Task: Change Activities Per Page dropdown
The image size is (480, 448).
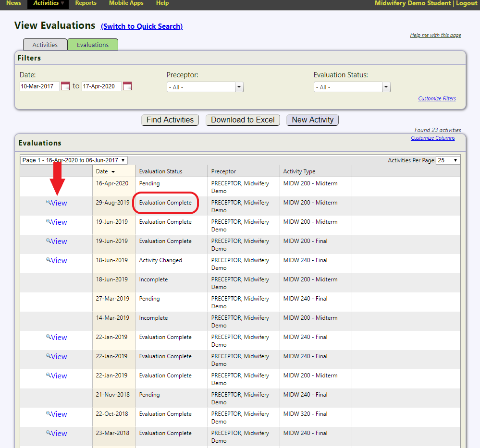Action: (448, 160)
